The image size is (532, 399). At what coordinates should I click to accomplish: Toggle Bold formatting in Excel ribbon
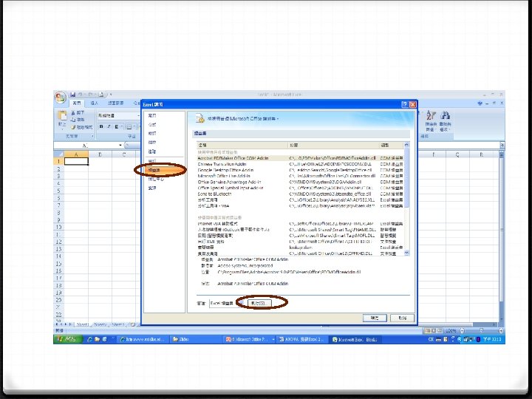coord(101,126)
